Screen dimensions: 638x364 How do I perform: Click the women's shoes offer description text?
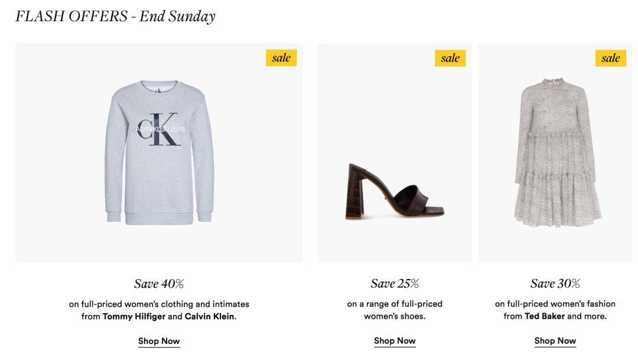pos(395,310)
